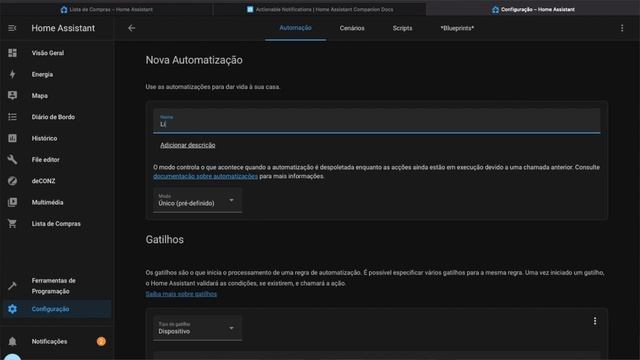Switch to Lista de Compras browser tab

pos(107,9)
